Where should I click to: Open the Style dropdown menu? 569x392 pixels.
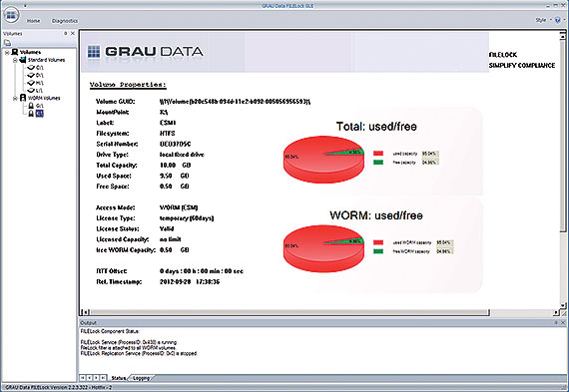[x=543, y=20]
